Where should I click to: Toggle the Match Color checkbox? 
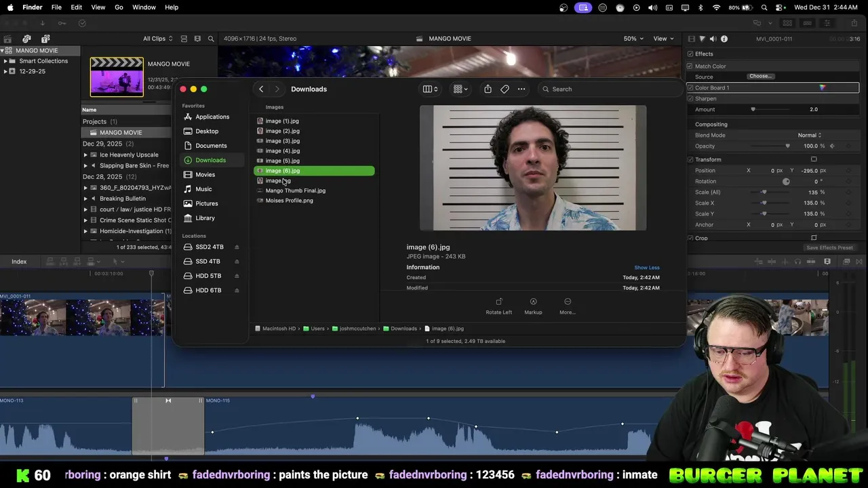[x=690, y=66]
